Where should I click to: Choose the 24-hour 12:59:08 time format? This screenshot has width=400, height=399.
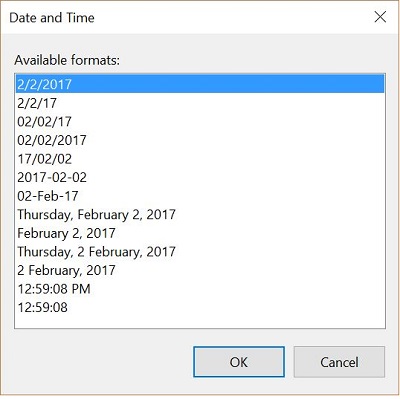tap(200, 307)
